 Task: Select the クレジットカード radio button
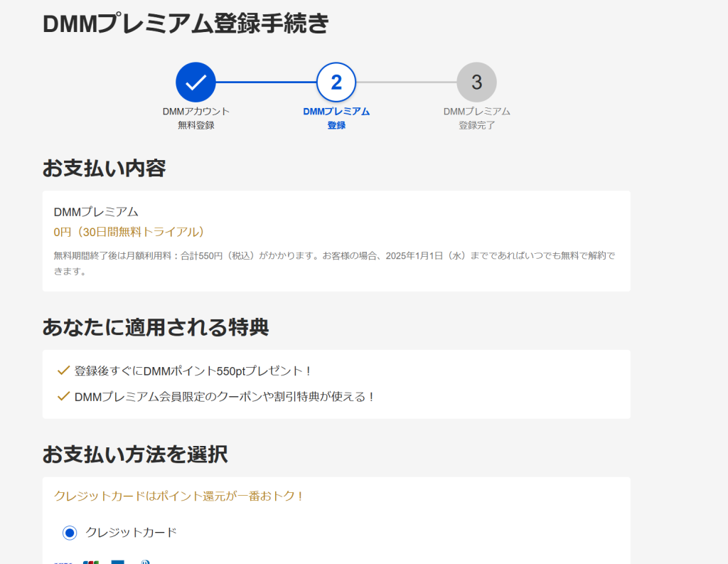[x=70, y=533]
